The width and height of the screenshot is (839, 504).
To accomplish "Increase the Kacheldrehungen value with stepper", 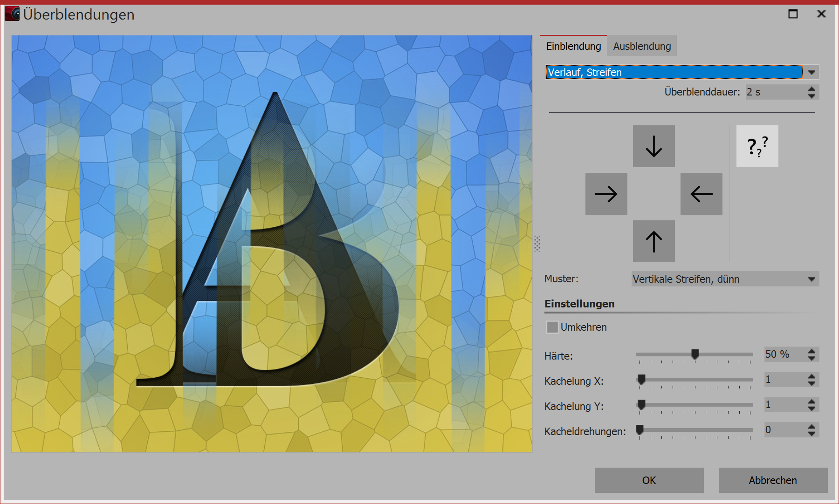I will [x=811, y=426].
